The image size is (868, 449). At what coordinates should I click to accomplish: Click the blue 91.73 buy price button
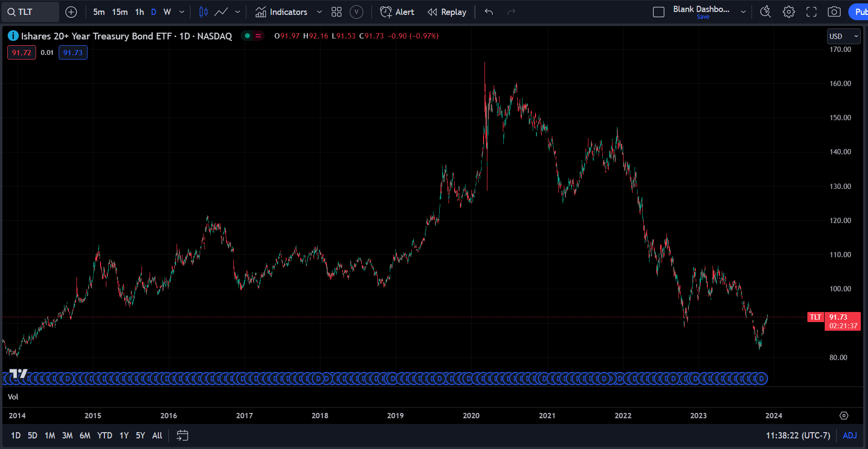(x=73, y=53)
